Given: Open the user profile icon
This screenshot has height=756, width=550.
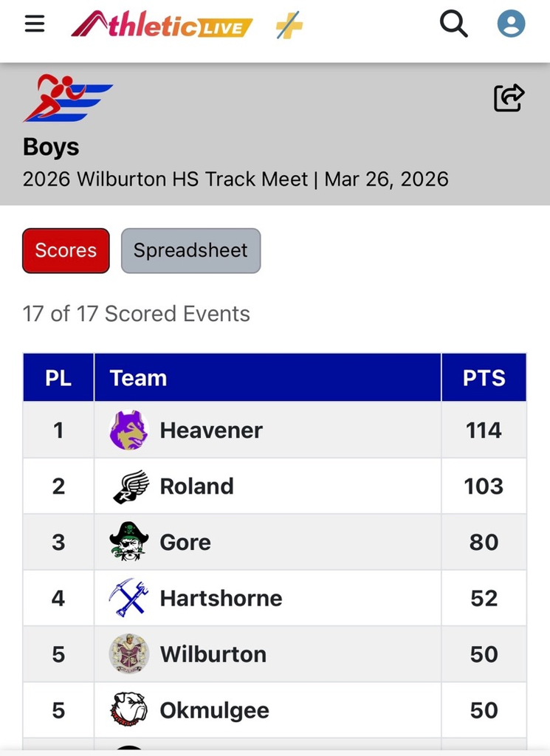Looking at the screenshot, I should (x=511, y=24).
